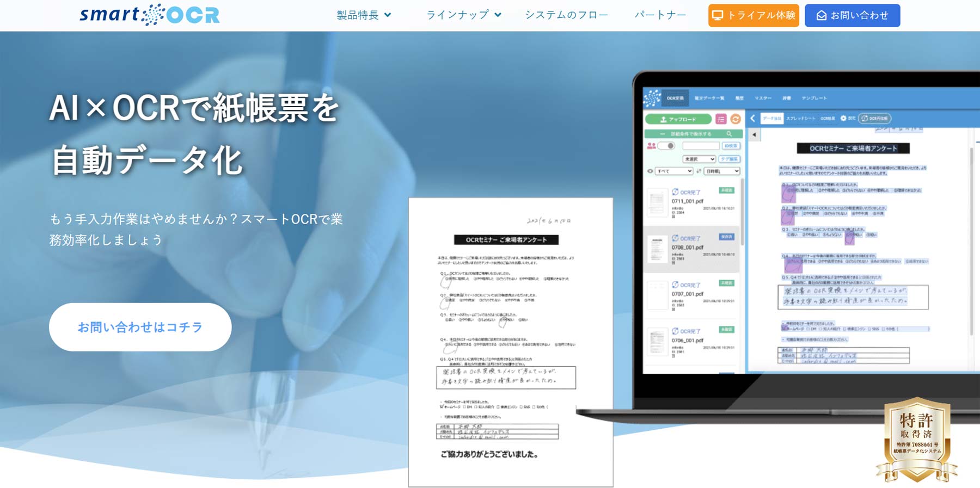The width and height of the screenshot is (980, 488).
Task: Click the お問い合わせはコチラ button
Action: 140,327
